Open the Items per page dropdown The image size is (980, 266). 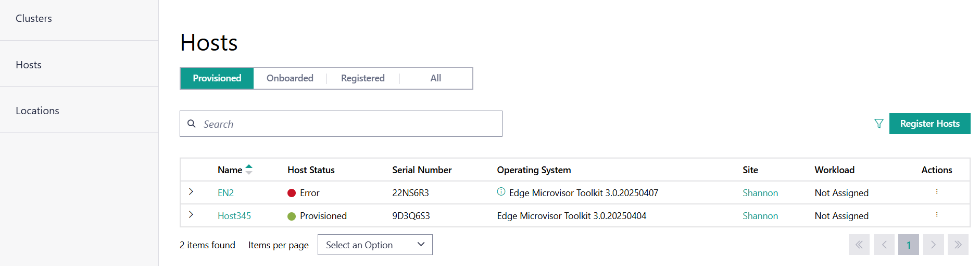[x=375, y=245]
